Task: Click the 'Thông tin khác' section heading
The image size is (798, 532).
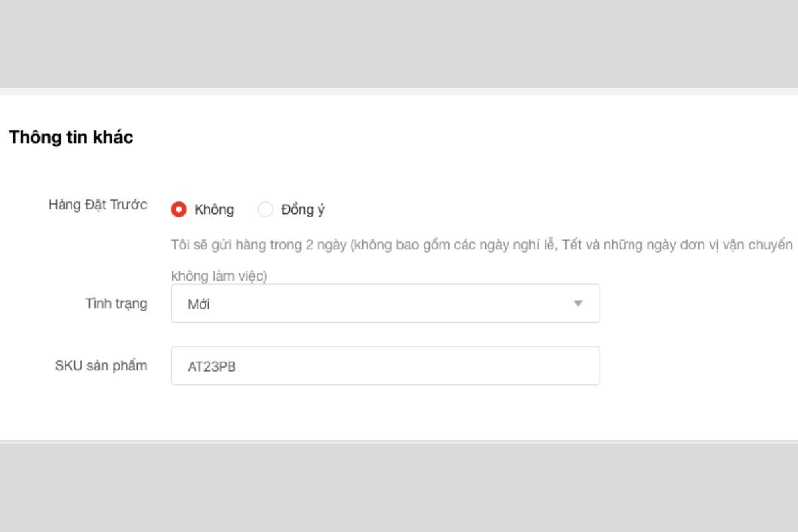Action: click(70, 137)
